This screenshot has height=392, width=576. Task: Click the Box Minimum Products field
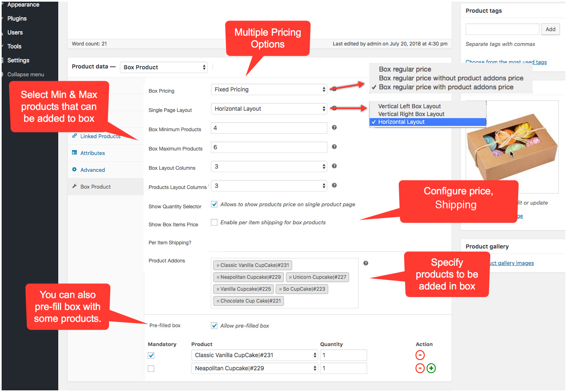point(269,128)
